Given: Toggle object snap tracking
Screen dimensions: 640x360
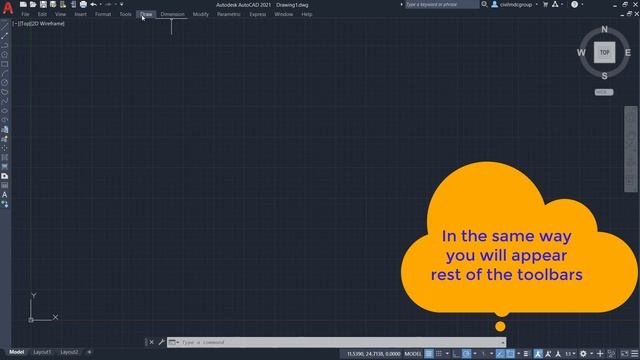Looking at the screenshot, I should click(500, 353).
